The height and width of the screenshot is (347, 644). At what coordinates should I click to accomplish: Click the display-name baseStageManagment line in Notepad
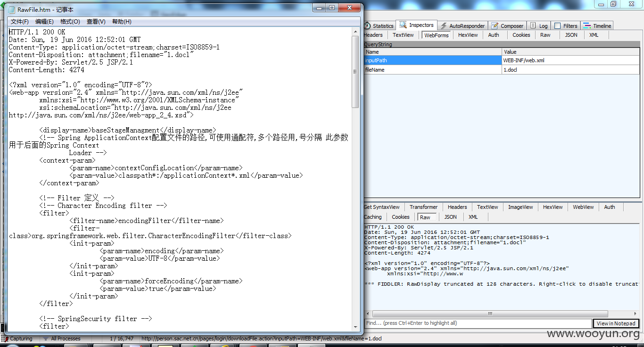click(x=128, y=130)
